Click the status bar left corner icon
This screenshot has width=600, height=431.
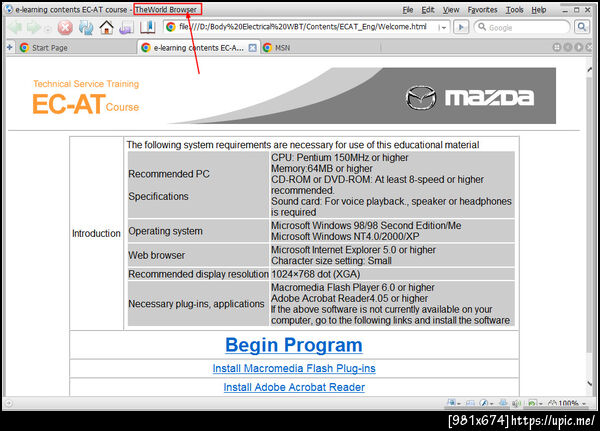pos(8,403)
